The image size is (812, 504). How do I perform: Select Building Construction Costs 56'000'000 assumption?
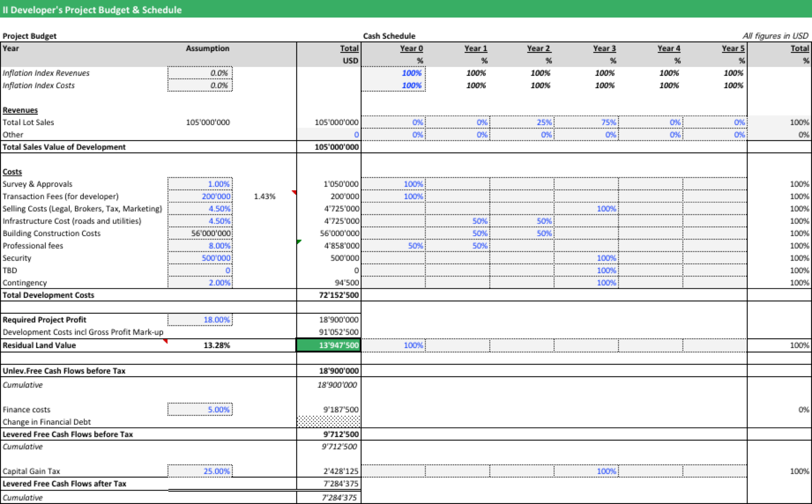pos(200,233)
